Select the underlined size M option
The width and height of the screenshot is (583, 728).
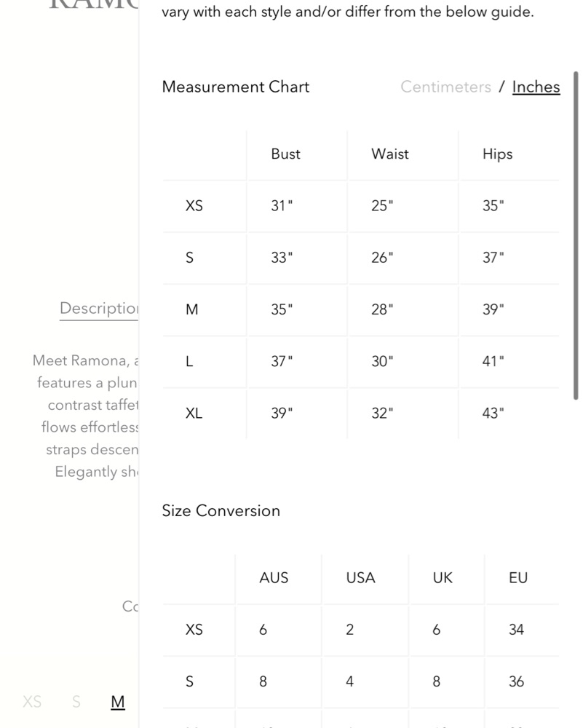118,702
